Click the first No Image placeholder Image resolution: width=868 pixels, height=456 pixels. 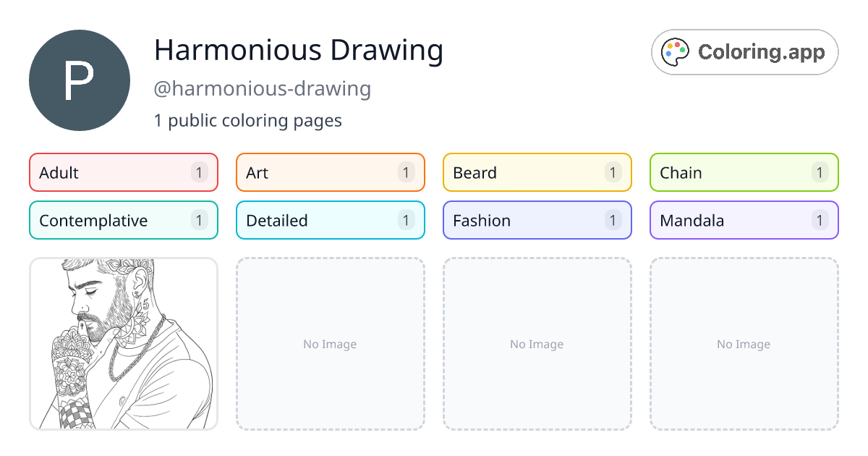coord(330,344)
